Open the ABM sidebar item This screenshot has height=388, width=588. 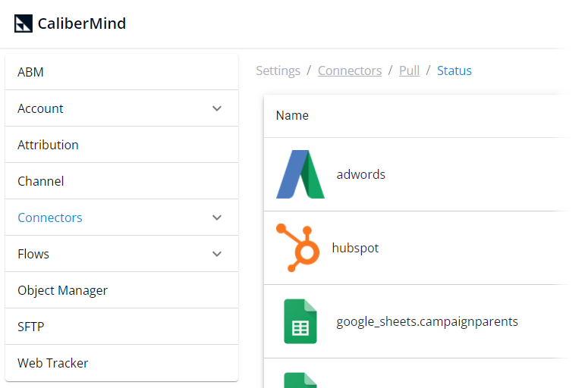tap(30, 72)
